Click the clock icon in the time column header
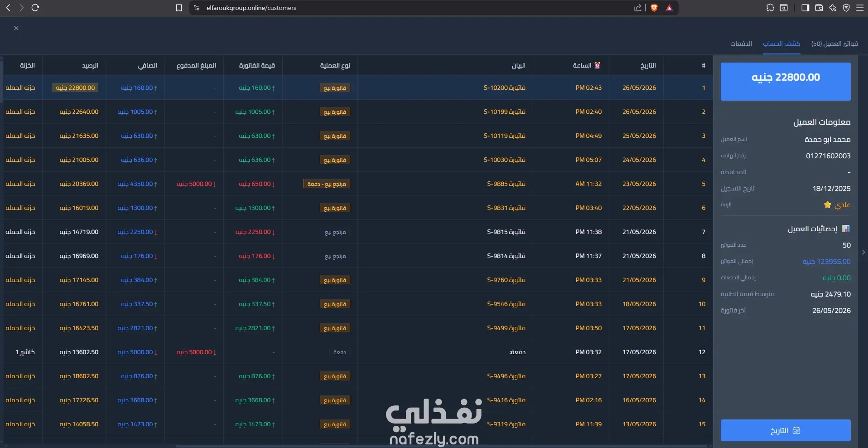This screenshot has height=448, width=868. coord(598,65)
